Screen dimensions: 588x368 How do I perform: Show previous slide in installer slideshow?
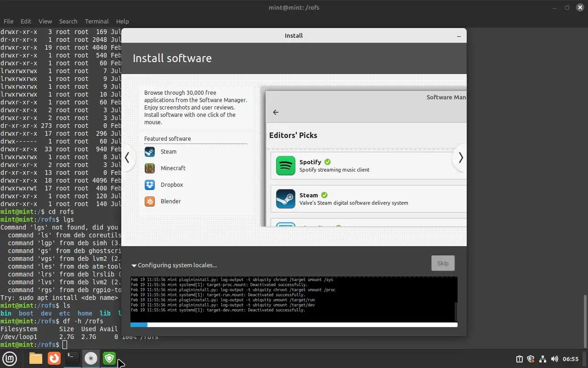pyautogui.click(x=127, y=158)
